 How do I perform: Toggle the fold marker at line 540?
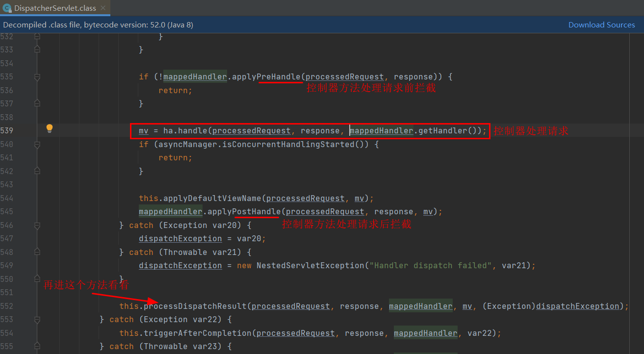point(37,144)
